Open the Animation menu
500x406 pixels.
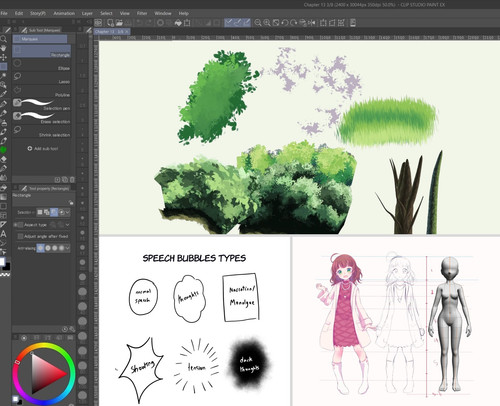(64, 13)
